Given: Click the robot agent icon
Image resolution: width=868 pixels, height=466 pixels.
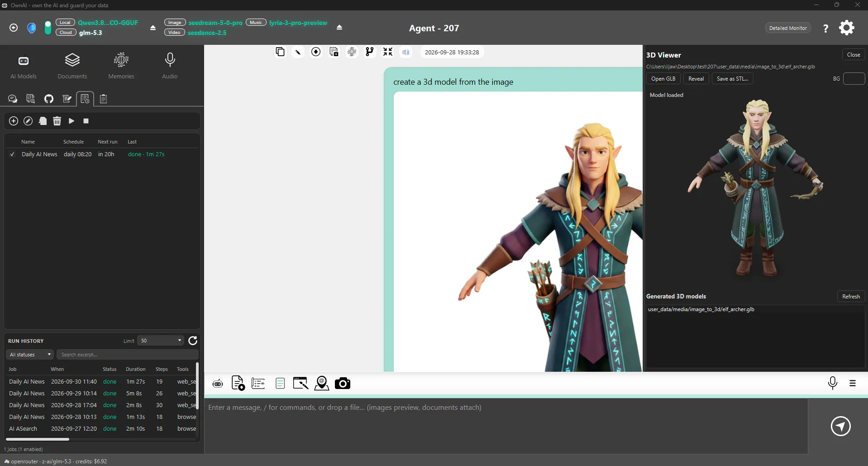Looking at the screenshot, I should [x=218, y=384].
